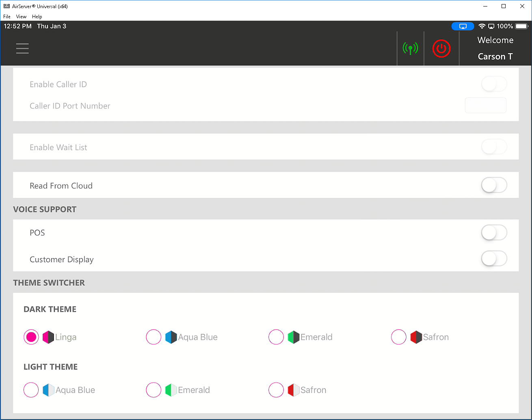Toggle the Enable Caller ID switch
532x420 pixels.
[494, 84]
